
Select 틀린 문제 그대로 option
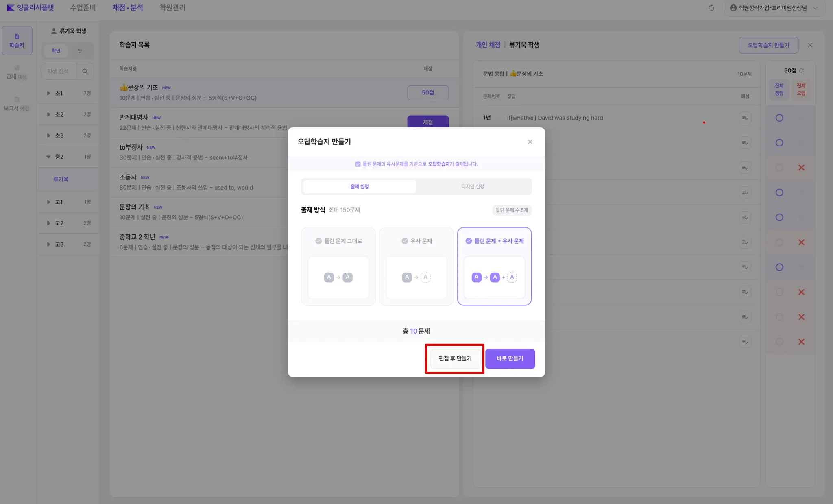pyautogui.click(x=338, y=266)
